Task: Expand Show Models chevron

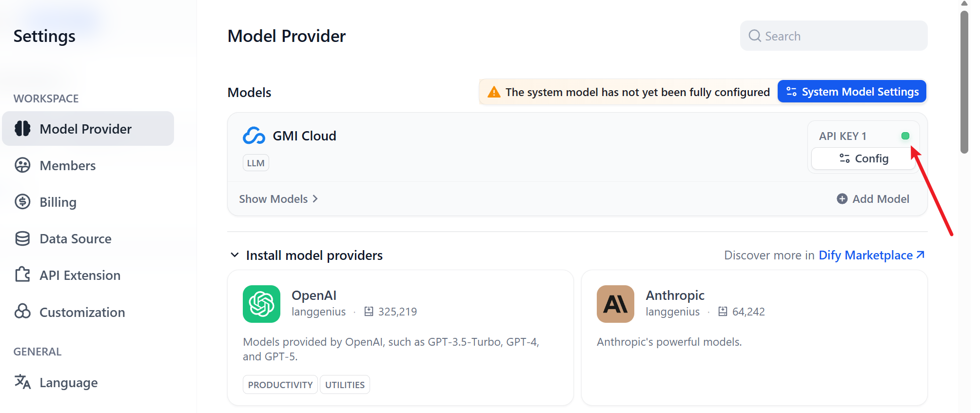Action: pyautogui.click(x=315, y=199)
